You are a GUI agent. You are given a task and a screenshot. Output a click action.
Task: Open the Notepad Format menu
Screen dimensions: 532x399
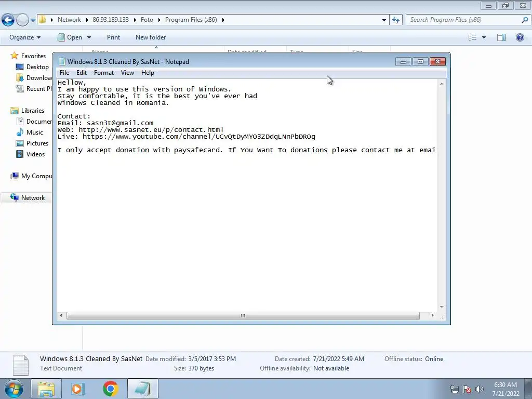pos(104,73)
